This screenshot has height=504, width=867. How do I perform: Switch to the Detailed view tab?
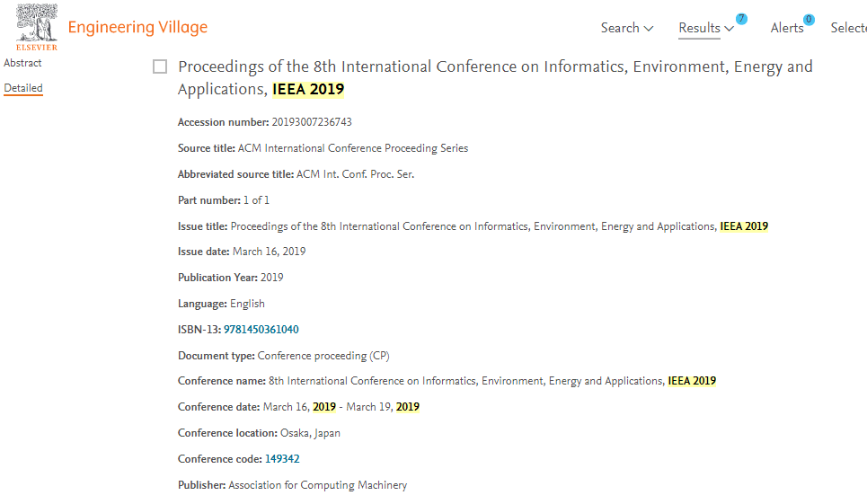click(x=23, y=88)
